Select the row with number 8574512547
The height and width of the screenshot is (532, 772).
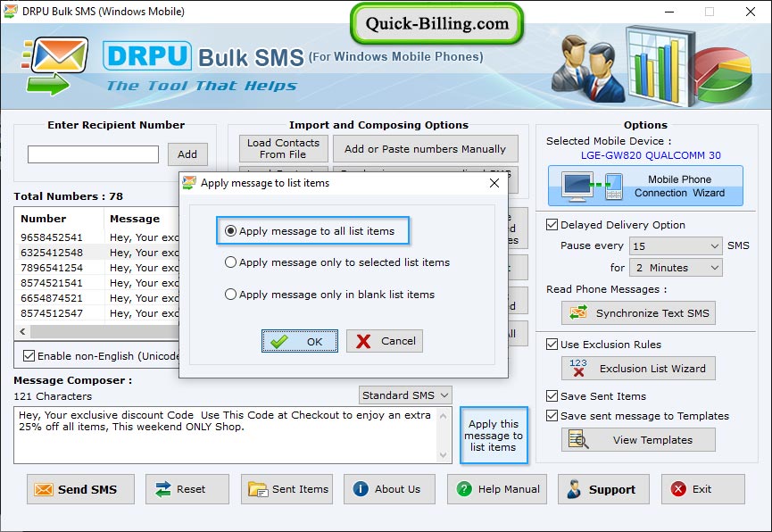97,313
